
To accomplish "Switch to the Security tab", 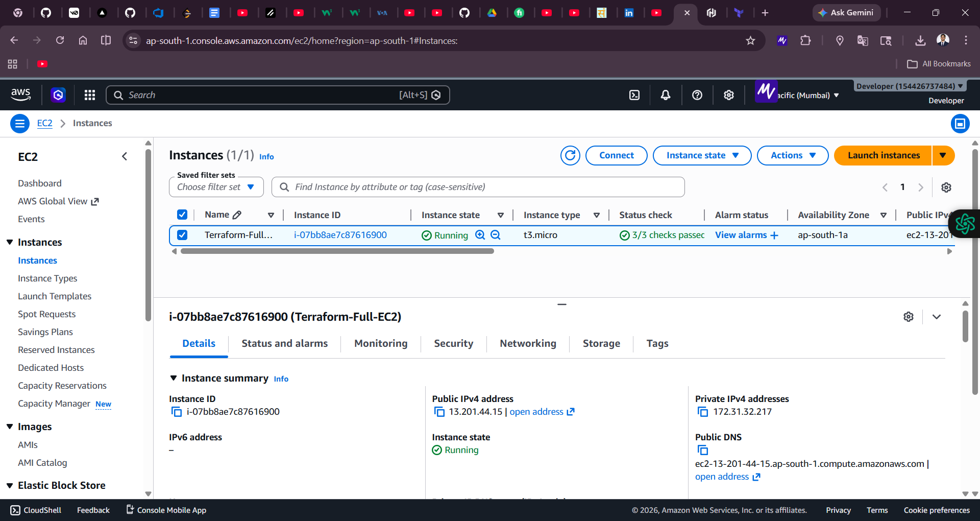I will pos(454,344).
